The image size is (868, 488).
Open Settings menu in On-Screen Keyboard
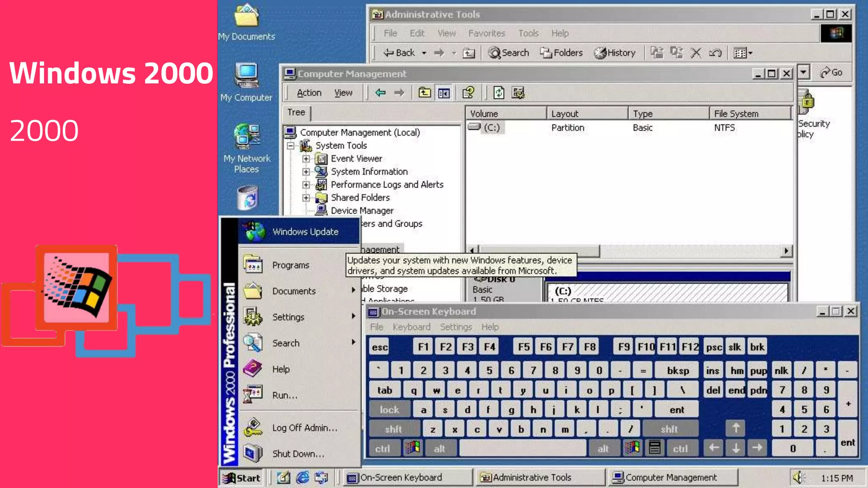456,327
